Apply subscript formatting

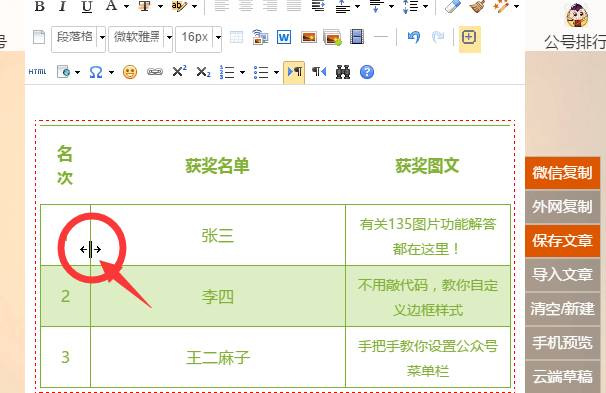(203, 72)
